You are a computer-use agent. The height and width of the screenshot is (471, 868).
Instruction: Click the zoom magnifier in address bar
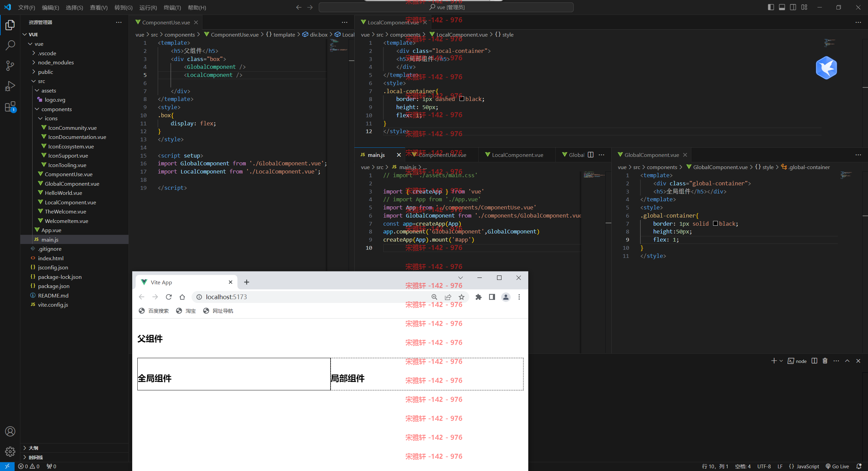434,297
